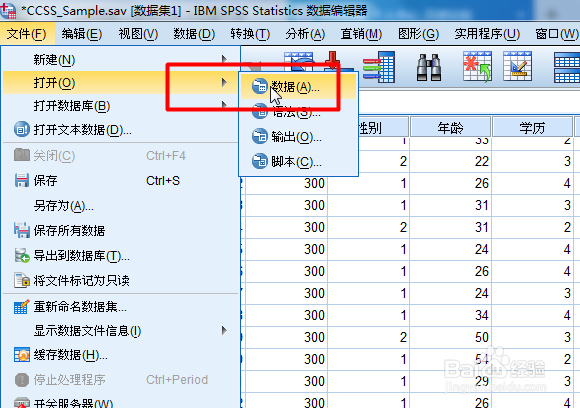Select the 性别 column header
580x408 pixels.
(383, 128)
